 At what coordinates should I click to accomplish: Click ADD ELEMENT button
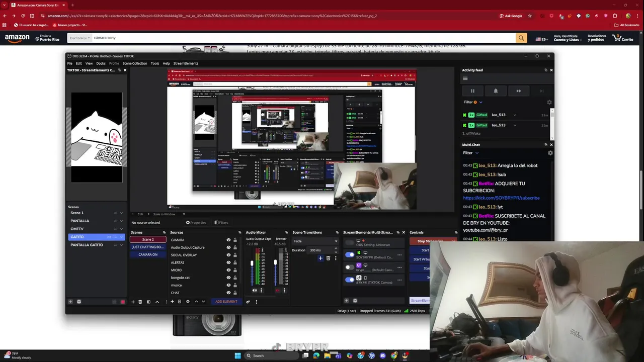coord(226,302)
